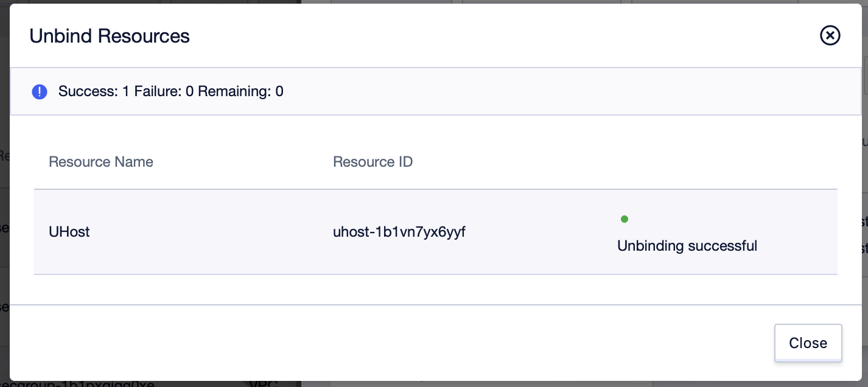This screenshot has width=868, height=387.
Task: Click the Unbinding successful status text
Action: pos(687,246)
